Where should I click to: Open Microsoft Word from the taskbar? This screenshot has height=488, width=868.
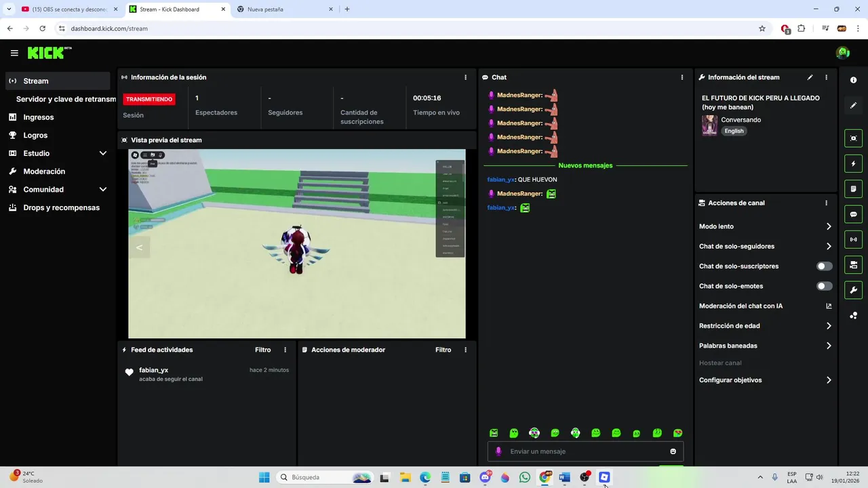[564, 477]
